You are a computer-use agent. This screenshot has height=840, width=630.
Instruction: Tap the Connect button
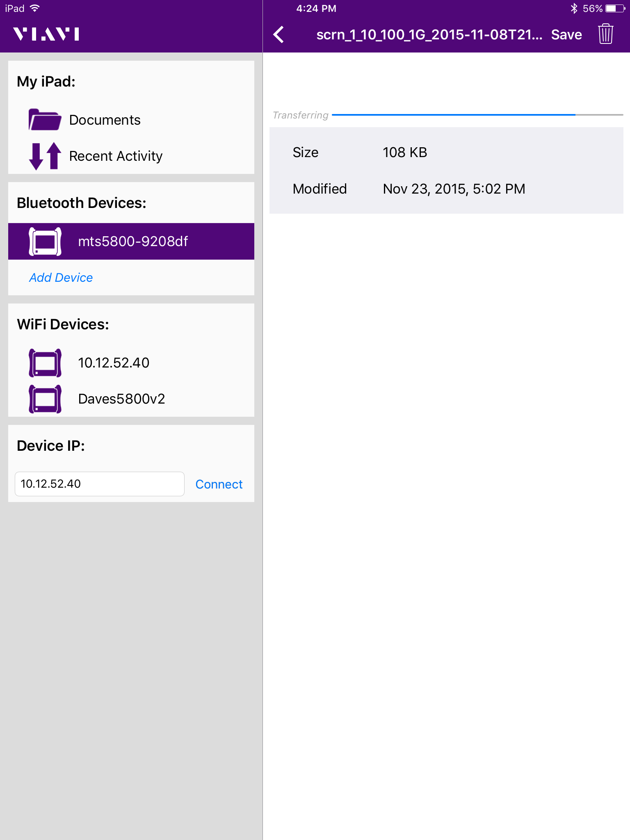pos(219,484)
